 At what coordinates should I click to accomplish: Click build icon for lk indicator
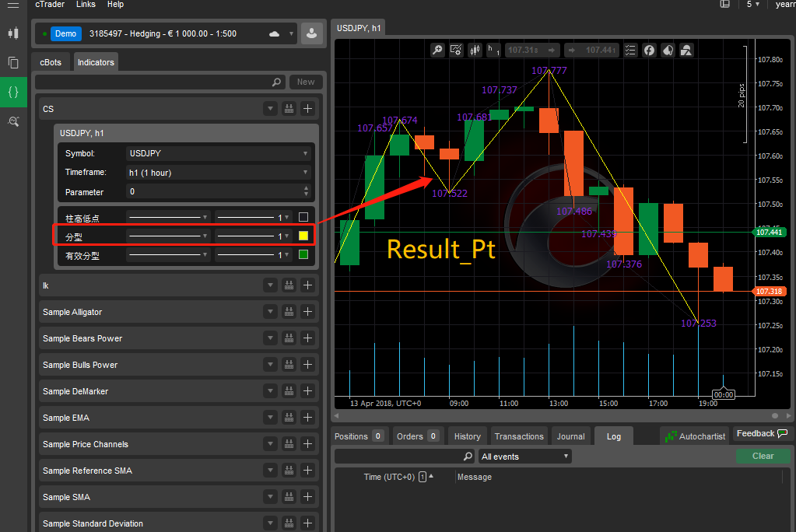[289, 285]
